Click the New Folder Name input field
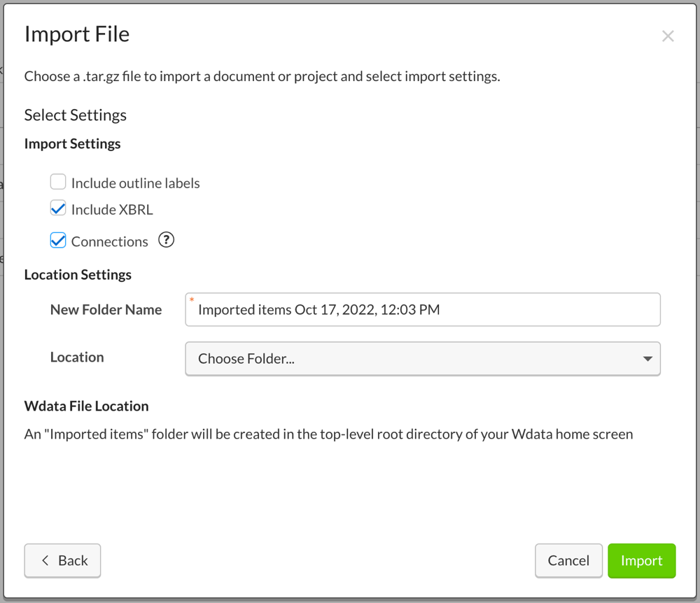 tap(423, 309)
